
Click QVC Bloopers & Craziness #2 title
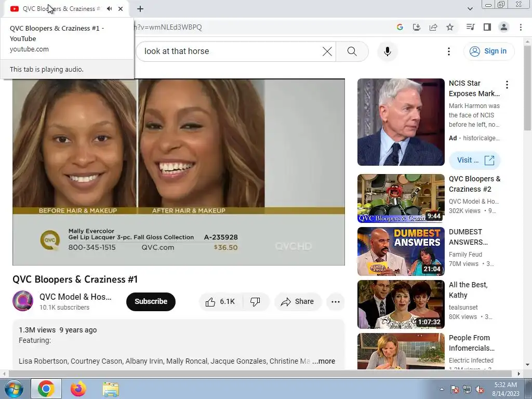[x=475, y=184]
